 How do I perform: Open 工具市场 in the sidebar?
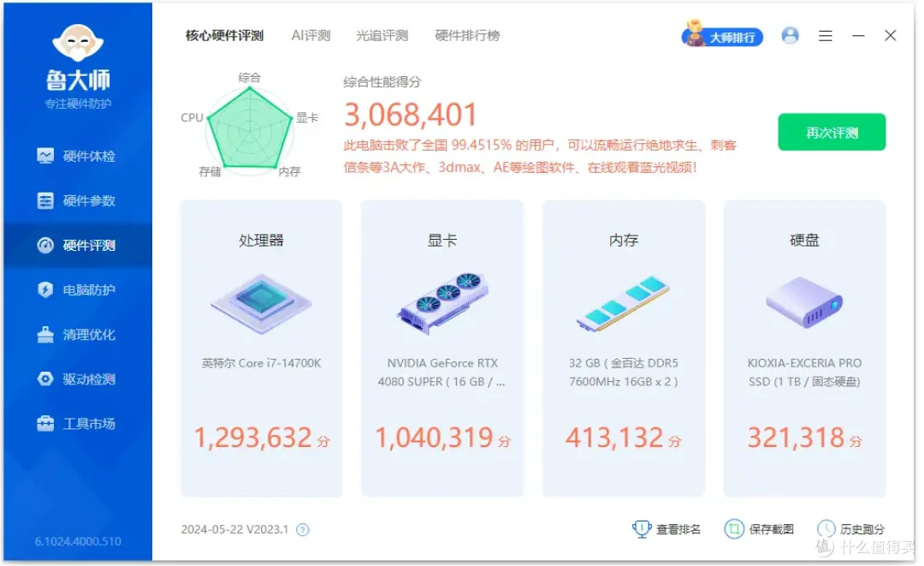click(77, 424)
